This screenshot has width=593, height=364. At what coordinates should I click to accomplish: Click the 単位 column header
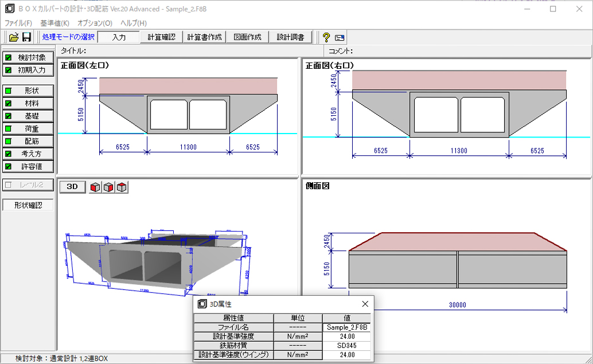tap(298, 318)
